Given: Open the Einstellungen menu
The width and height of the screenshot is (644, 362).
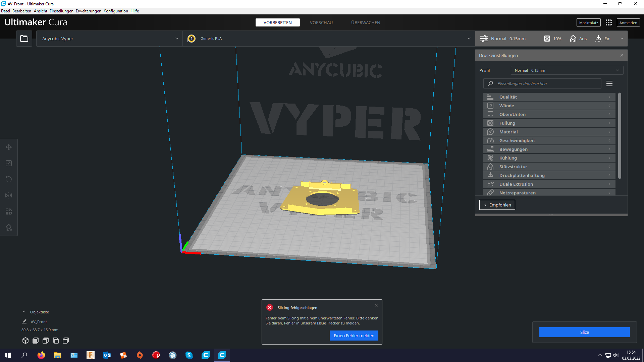Looking at the screenshot, I should (x=61, y=11).
